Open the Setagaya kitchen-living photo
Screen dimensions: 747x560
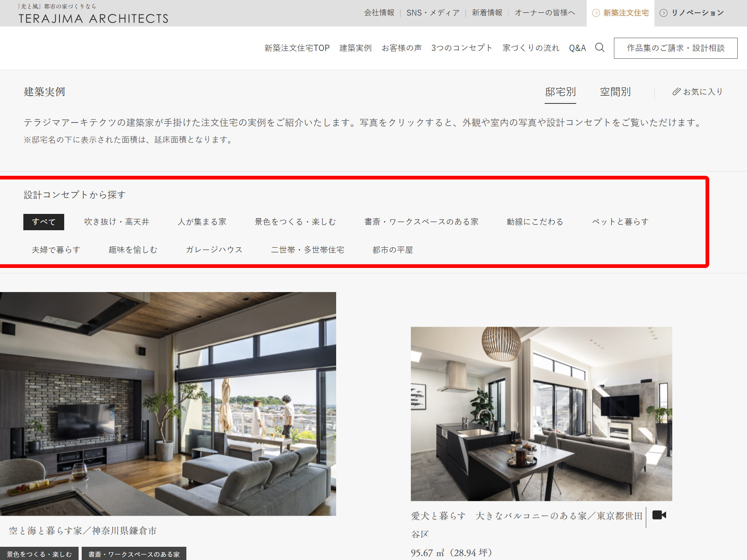point(542,414)
